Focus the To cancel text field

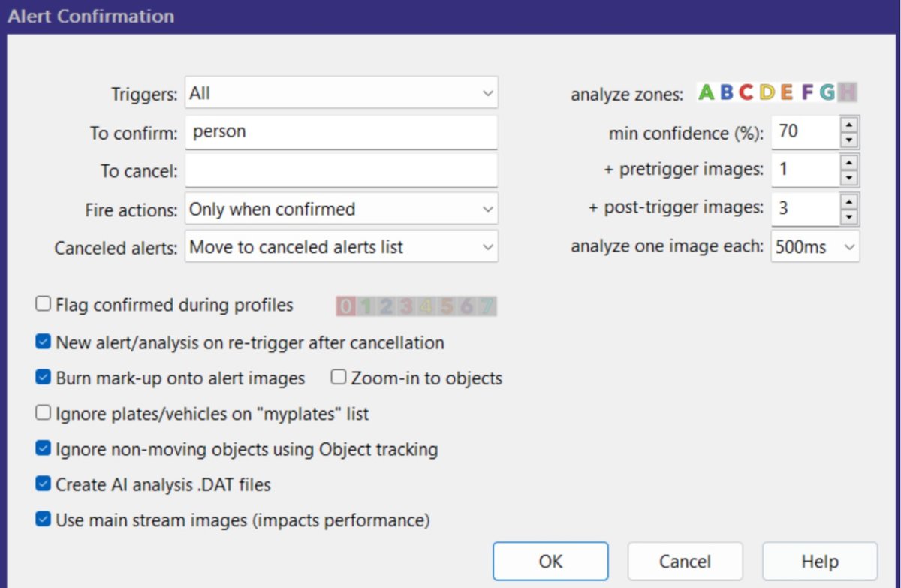[x=342, y=170]
